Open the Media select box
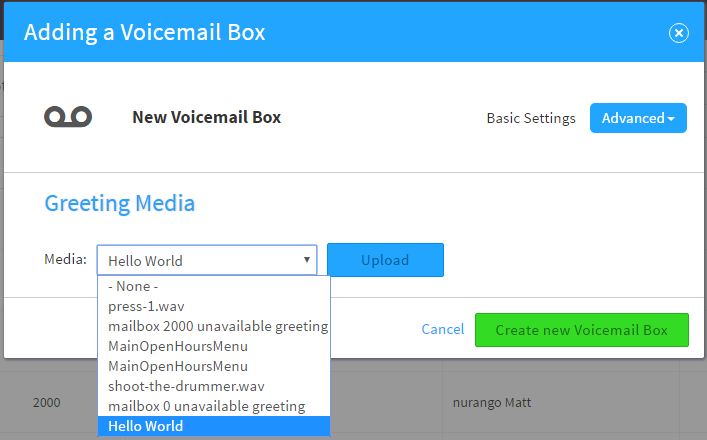Viewport: 707px width, 440px height. pyautogui.click(x=207, y=260)
